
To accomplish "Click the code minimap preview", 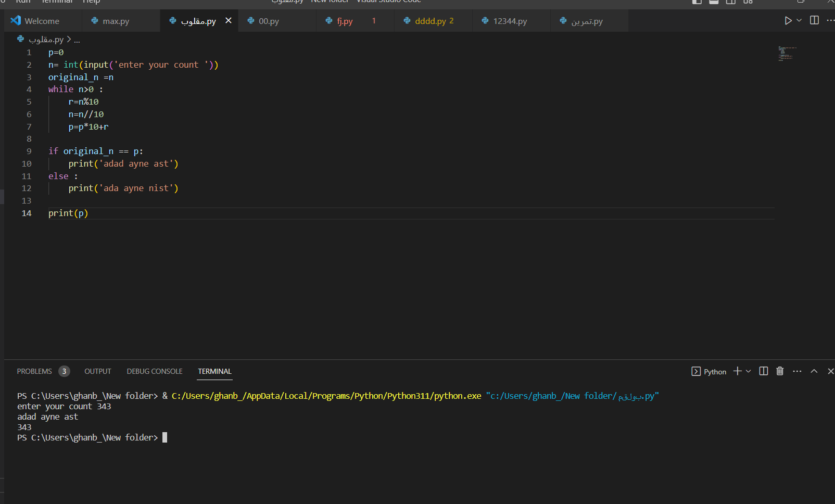I will click(x=787, y=54).
